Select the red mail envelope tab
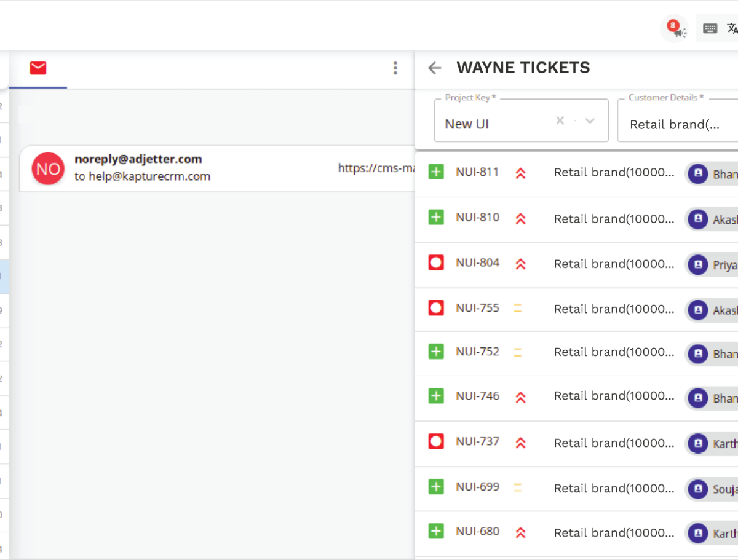 (x=38, y=68)
